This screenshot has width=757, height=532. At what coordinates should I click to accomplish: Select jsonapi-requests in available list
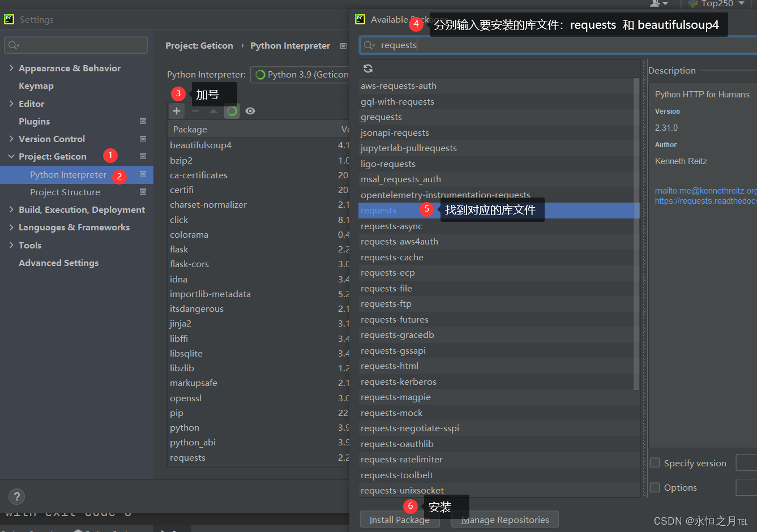pos(499,132)
